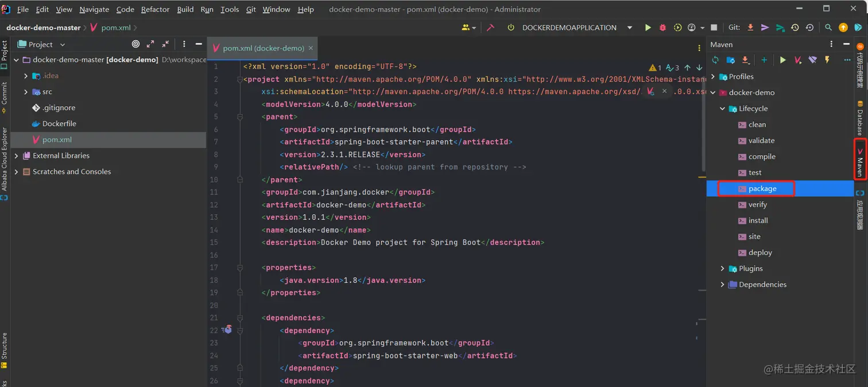Go to next highlighted error arrow
The width and height of the screenshot is (868, 387).
click(x=699, y=68)
